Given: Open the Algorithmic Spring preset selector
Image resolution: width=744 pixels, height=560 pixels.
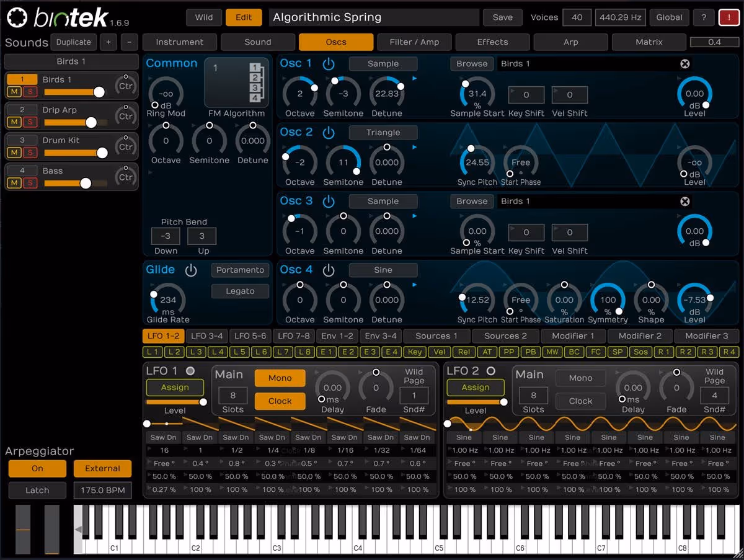Looking at the screenshot, I should (x=374, y=17).
